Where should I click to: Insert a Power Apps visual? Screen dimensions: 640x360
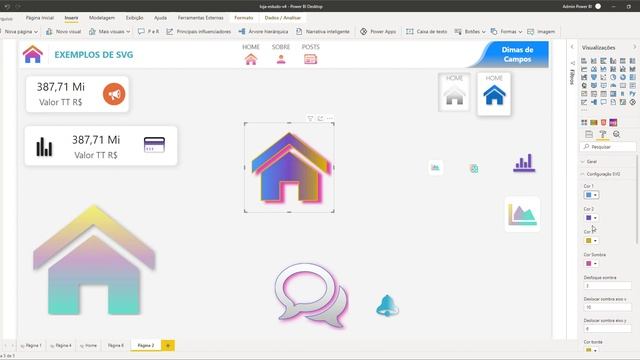[378, 31]
